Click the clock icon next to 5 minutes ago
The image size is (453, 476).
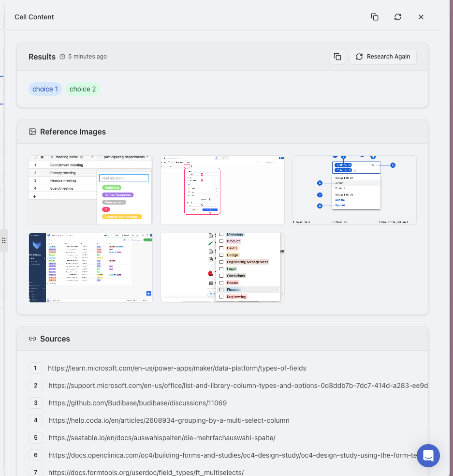[62, 57]
